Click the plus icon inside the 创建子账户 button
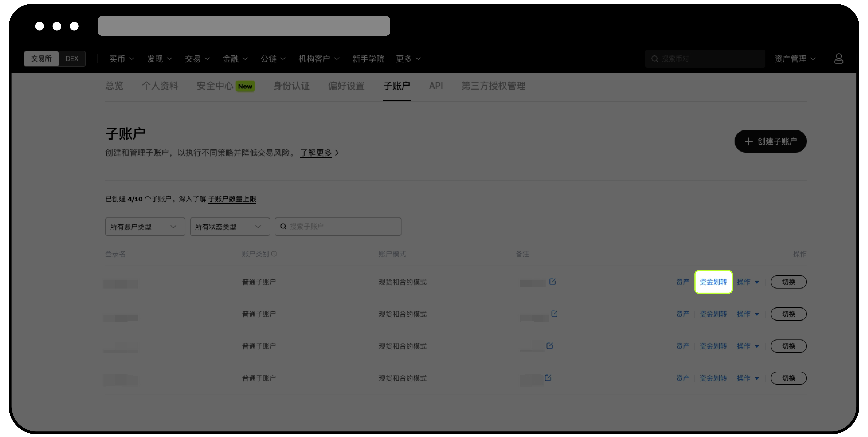 pos(749,141)
